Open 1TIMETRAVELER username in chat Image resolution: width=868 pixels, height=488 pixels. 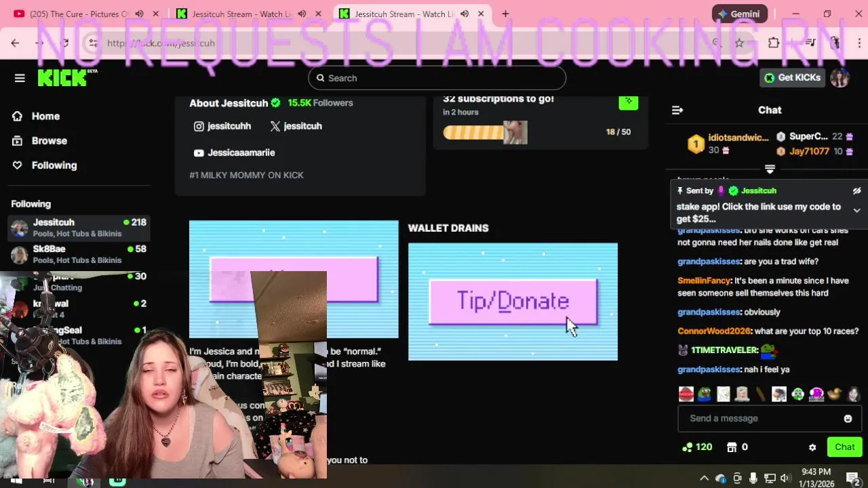point(724,350)
